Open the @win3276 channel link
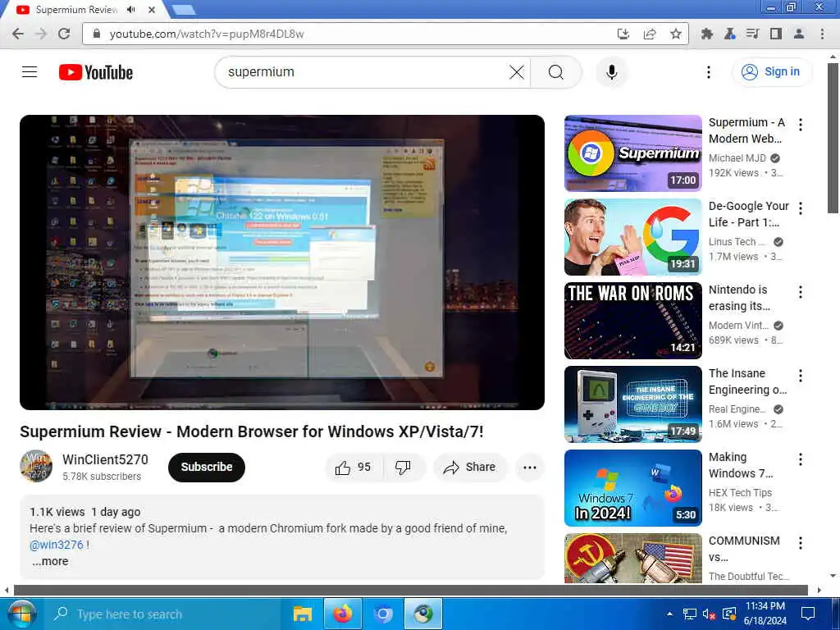 click(57, 545)
